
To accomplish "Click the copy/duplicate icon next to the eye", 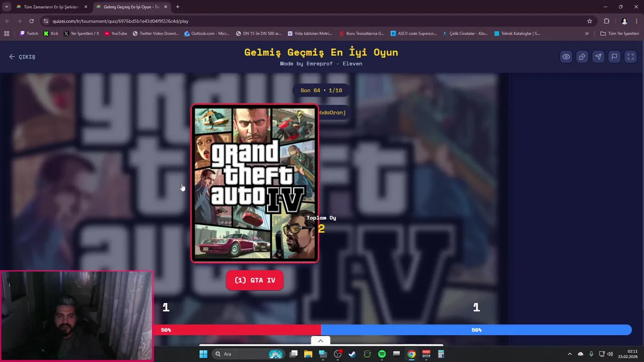I will point(582,57).
